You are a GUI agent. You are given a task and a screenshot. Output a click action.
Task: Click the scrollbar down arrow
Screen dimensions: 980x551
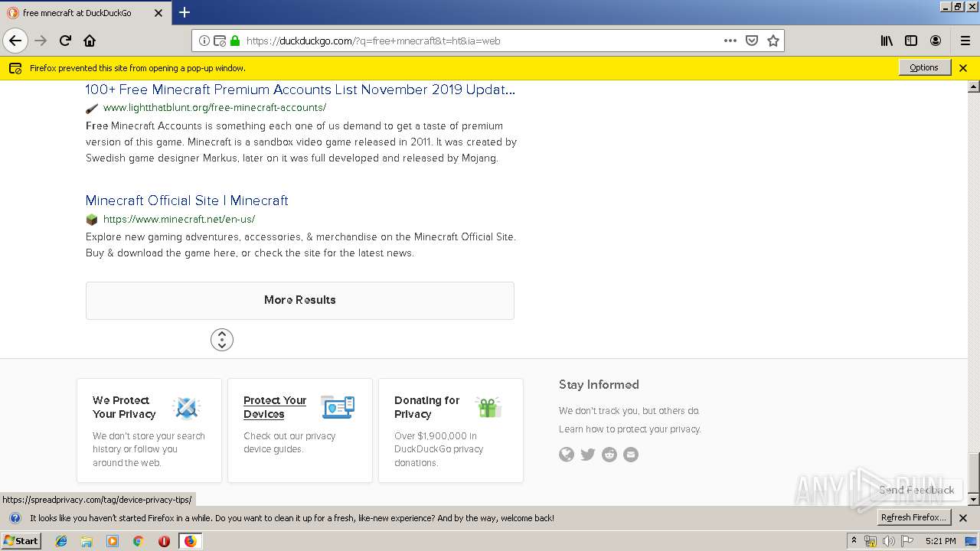[x=974, y=500]
